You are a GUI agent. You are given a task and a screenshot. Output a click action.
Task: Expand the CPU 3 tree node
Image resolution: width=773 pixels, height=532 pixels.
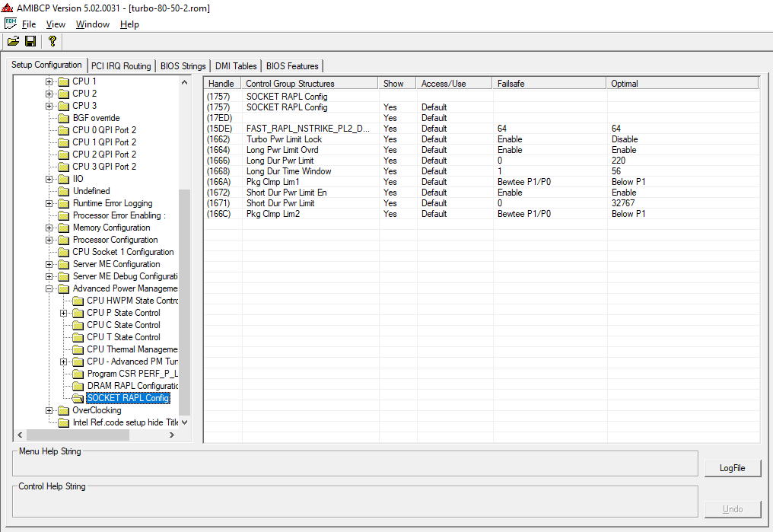49,106
